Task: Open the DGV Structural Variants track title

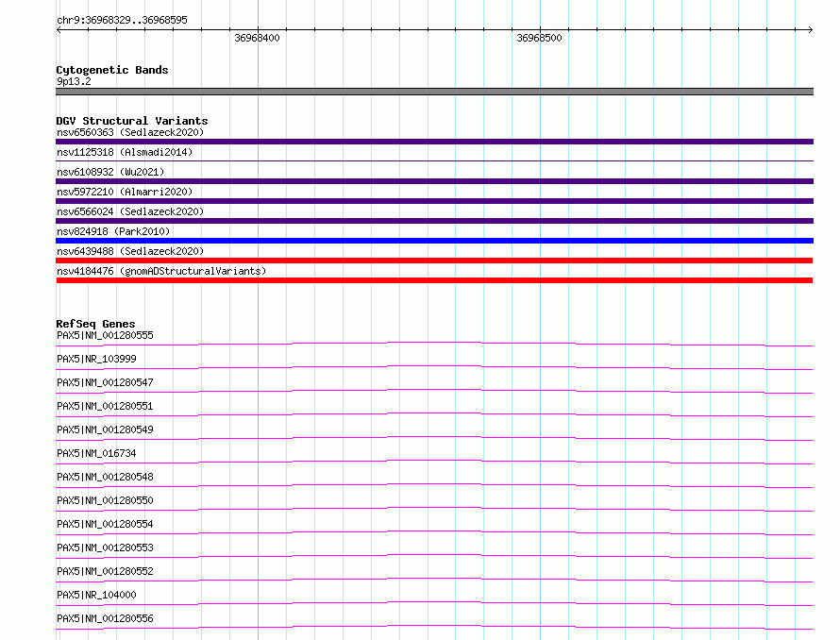Action: point(132,121)
